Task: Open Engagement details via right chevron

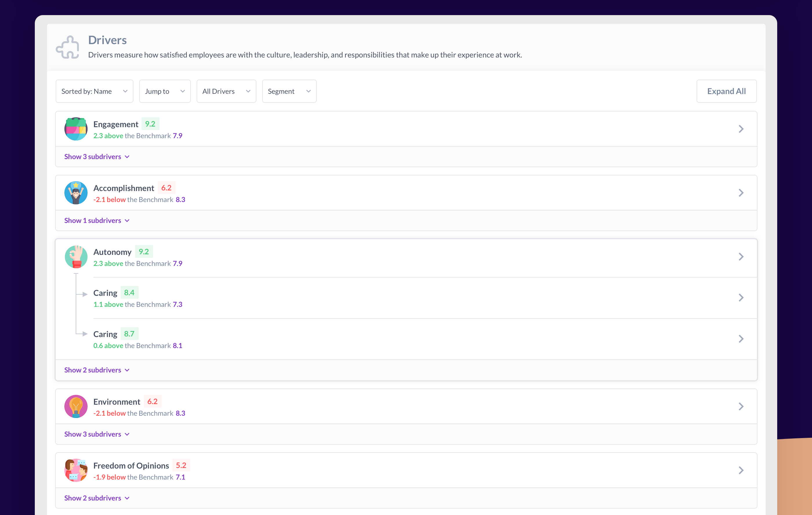Action: (741, 129)
